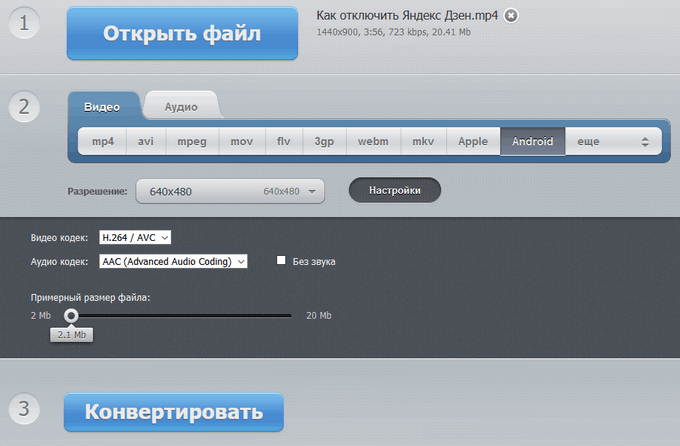Click the 2.1 Mb slider value tooltip

click(72, 334)
